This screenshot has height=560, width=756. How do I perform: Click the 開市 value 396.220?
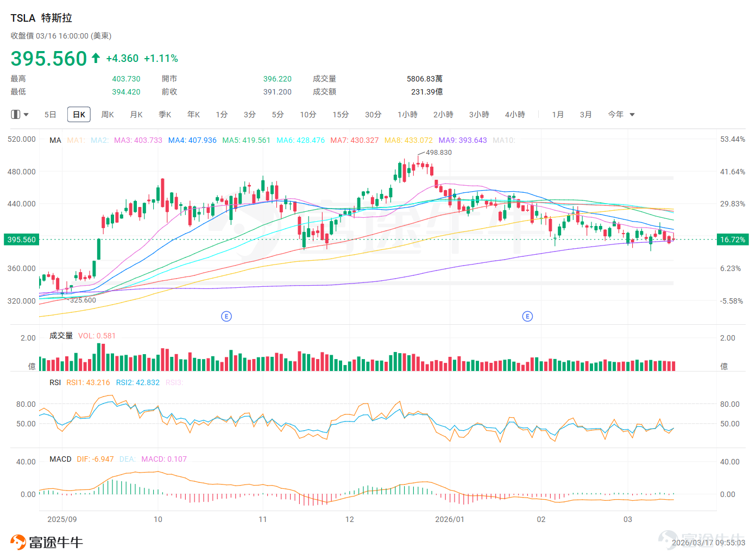coord(278,79)
